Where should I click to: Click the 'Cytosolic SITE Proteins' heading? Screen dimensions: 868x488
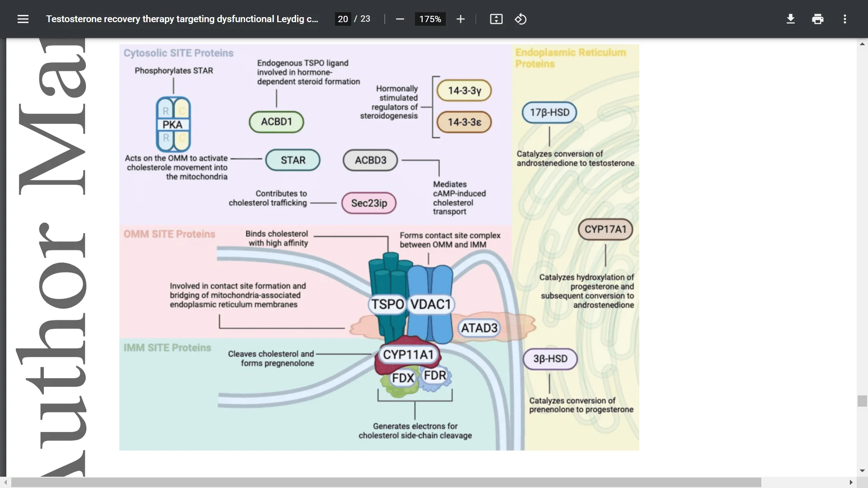click(x=179, y=53)
